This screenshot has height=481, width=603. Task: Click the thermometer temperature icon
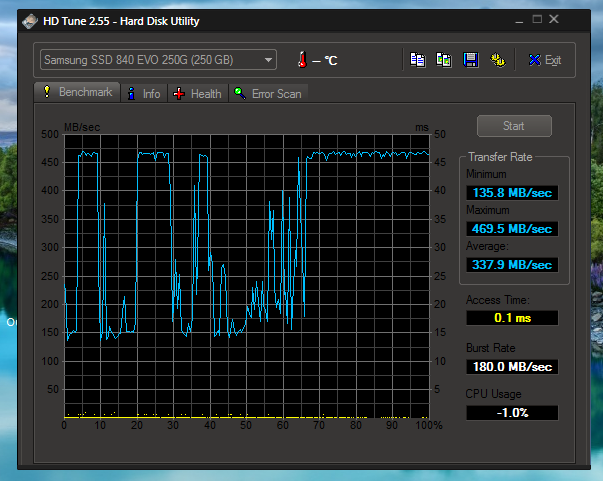pos(303,60)
